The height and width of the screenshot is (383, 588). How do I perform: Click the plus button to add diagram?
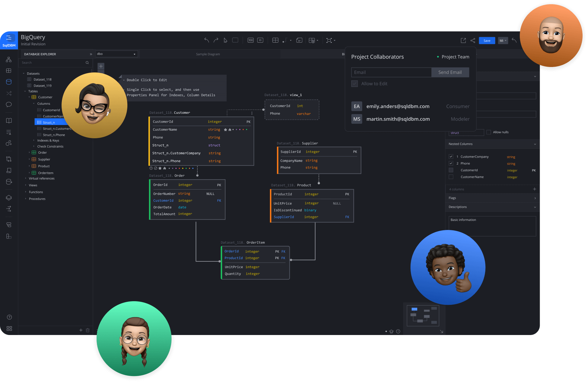pyautogui.click(x=101, y=66)
